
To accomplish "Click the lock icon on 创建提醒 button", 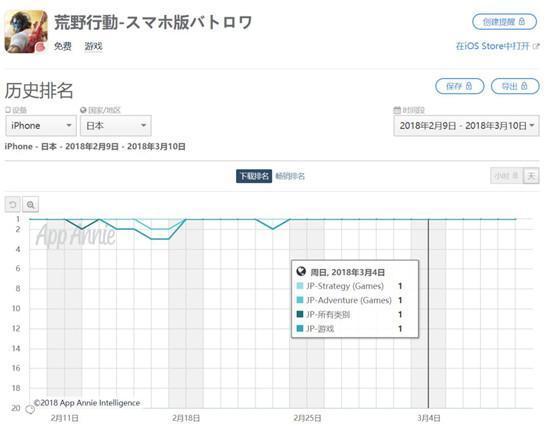I will click(522, 22).
